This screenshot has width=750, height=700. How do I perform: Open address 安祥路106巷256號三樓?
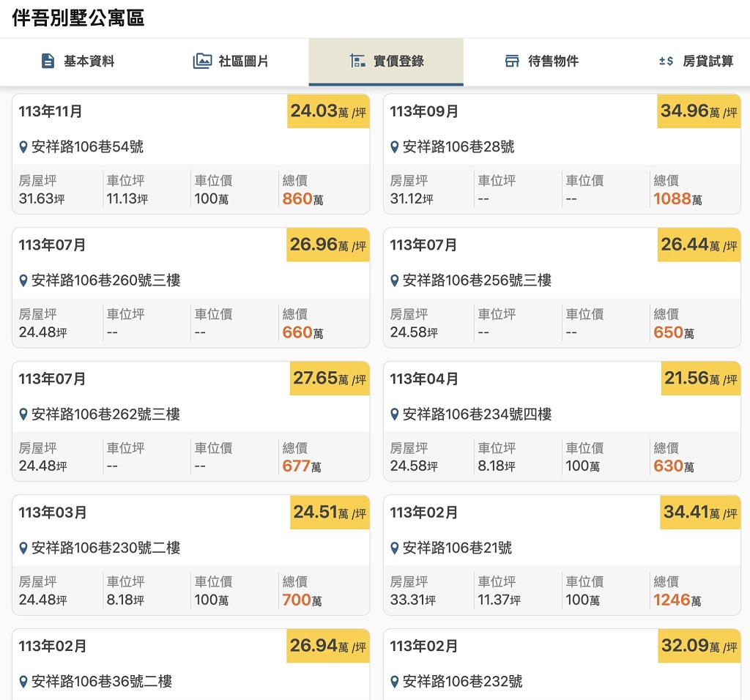click(x=477, y=280)
